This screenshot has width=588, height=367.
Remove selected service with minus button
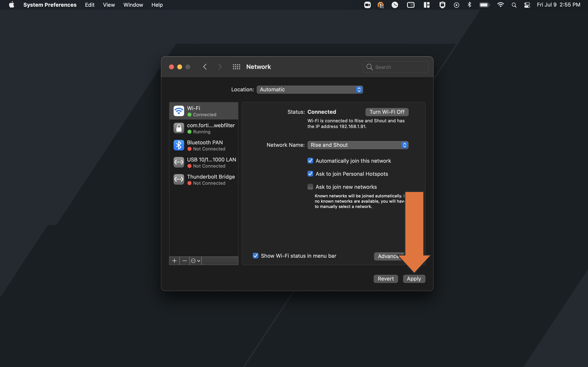tap(184, 261)
